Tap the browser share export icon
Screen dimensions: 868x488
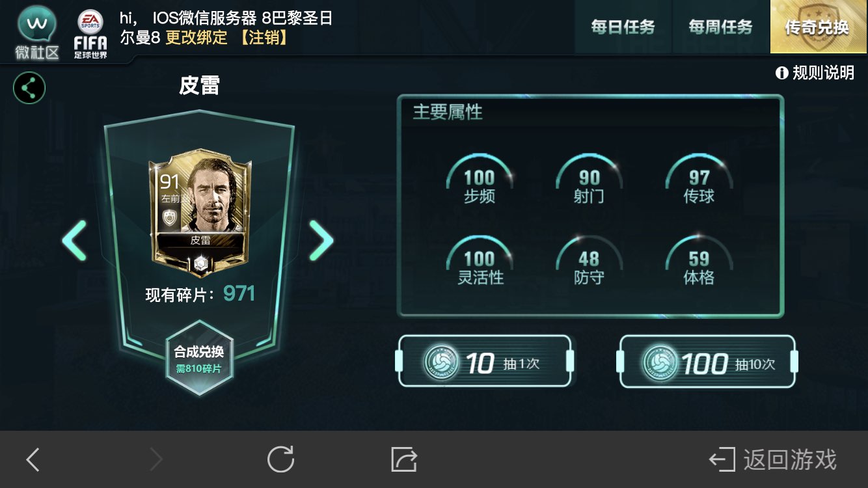pos(404,459)
